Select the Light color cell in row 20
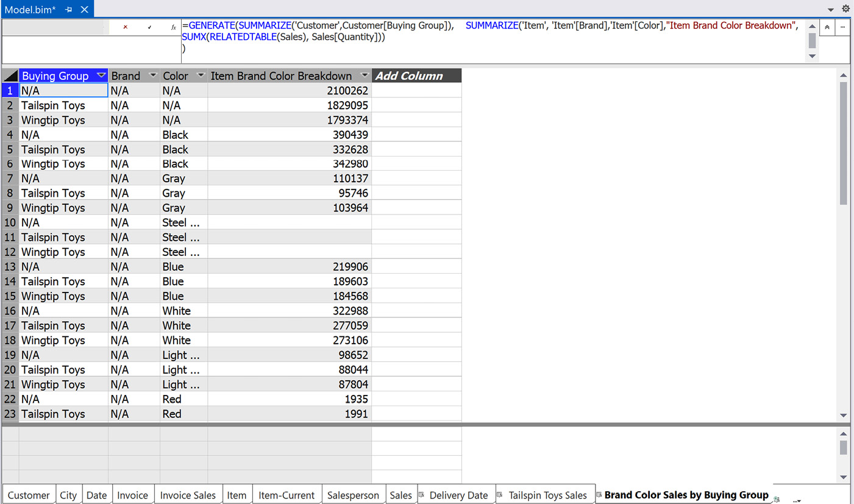This screenshot has height=504, width=854. (183, 369)
